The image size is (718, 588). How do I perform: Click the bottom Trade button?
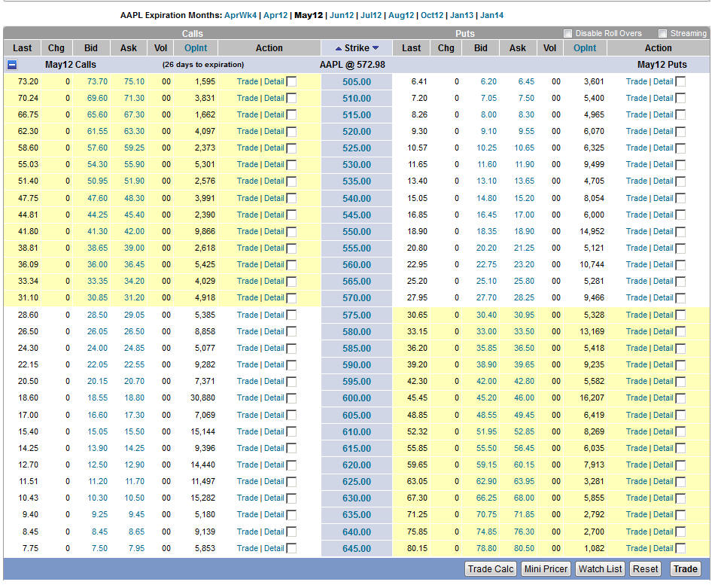point(685,569)
